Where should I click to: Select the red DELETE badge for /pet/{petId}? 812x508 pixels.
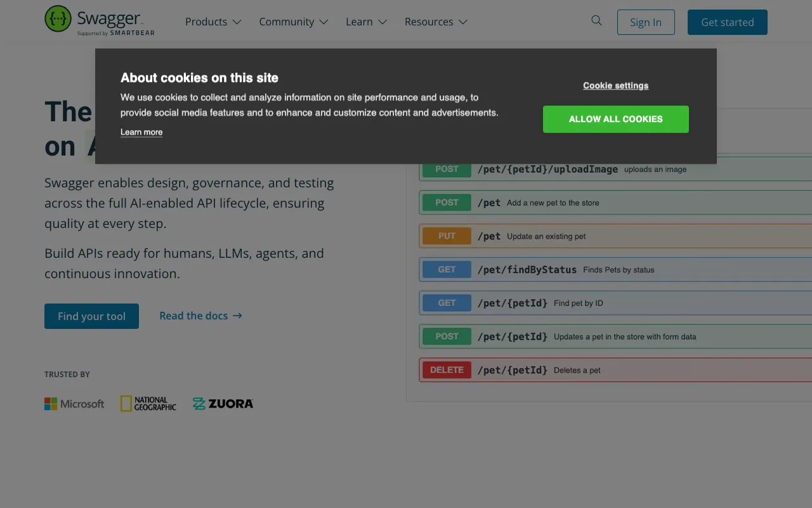[447, 370]
